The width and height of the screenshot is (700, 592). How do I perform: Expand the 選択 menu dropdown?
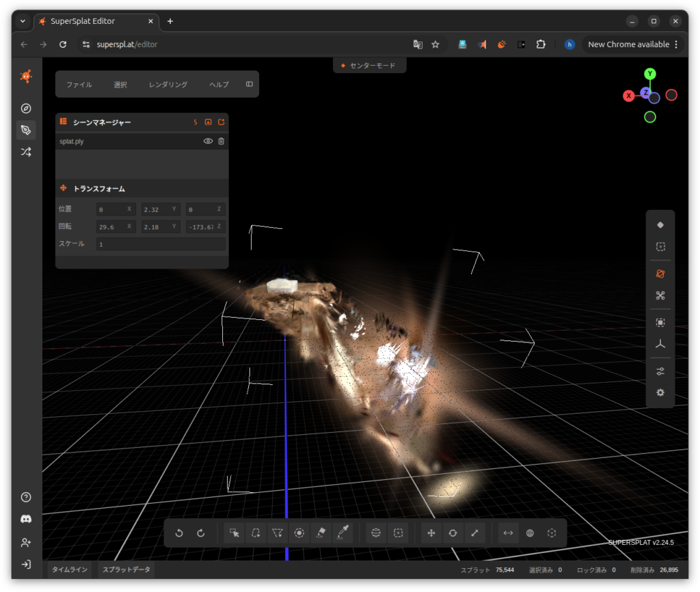click(x=120, y=85)
